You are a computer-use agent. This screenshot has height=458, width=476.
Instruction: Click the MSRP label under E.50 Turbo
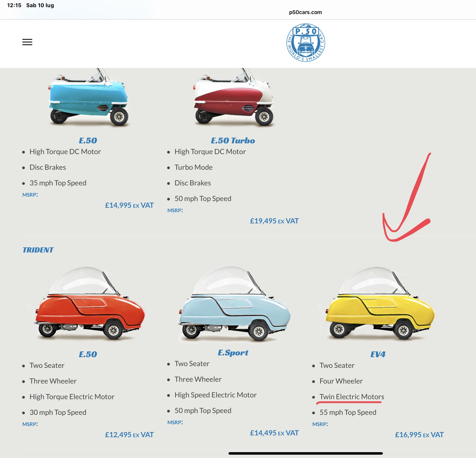pos(175,210)
